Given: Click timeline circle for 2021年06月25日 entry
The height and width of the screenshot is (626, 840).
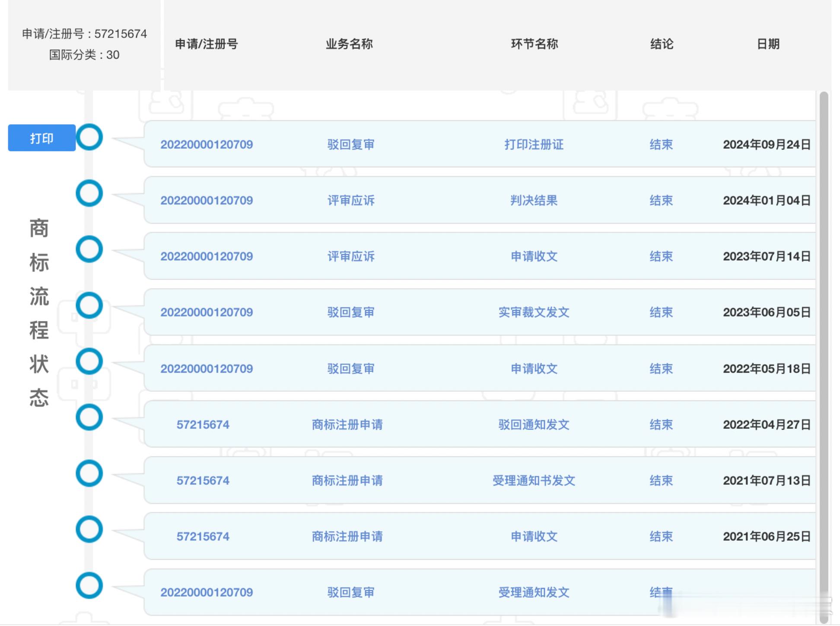Looking at the screenshot, I should click(x=89, y=529).
